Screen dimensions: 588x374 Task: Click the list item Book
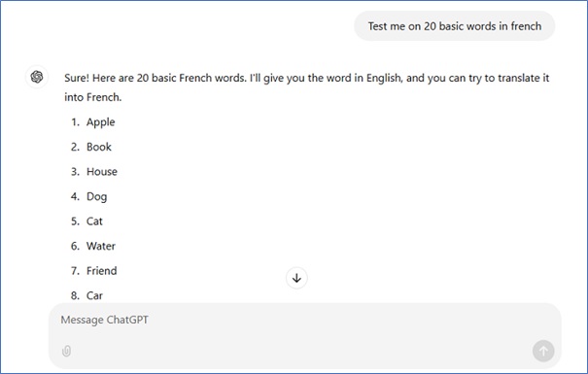pyautogui.click(x=99, y=147)
